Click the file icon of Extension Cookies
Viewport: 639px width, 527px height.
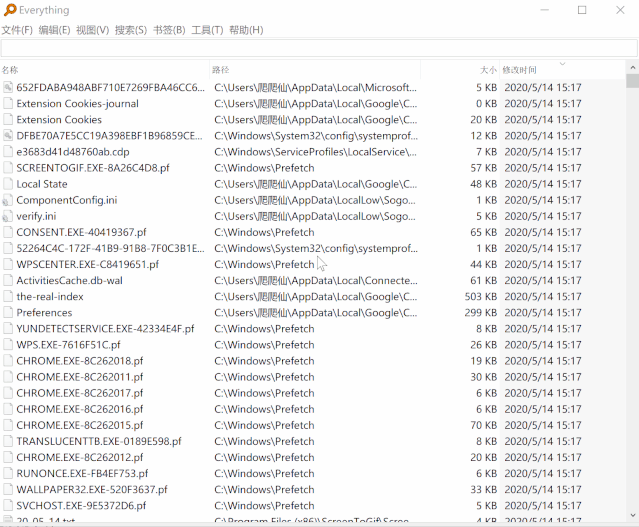[x=8, y=119]
